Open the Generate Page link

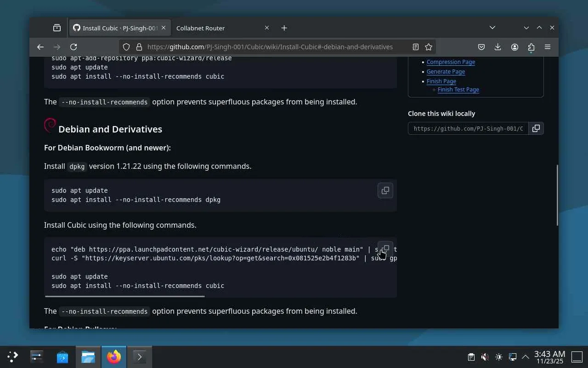click(x=446, y=72)
